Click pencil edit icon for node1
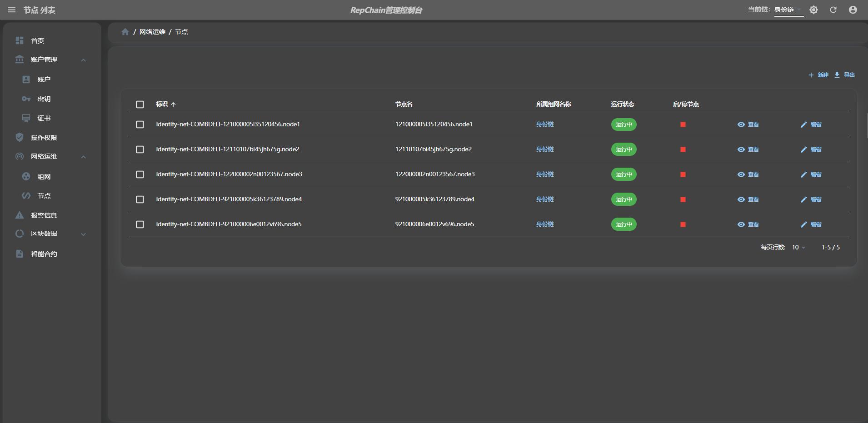 [804, 124]
